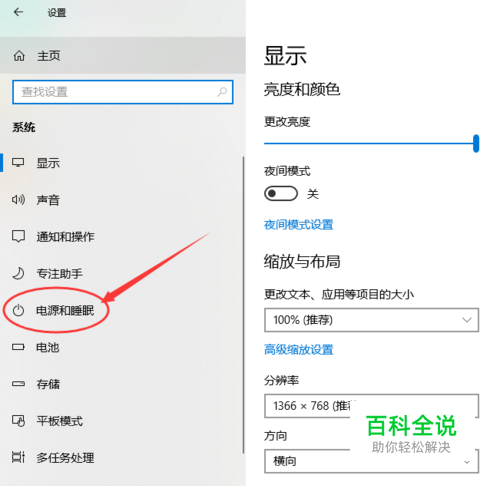Viewport: 500px width, 486px height.
Task: Click the moon icon for 专注助手
Action: [18, 273]
